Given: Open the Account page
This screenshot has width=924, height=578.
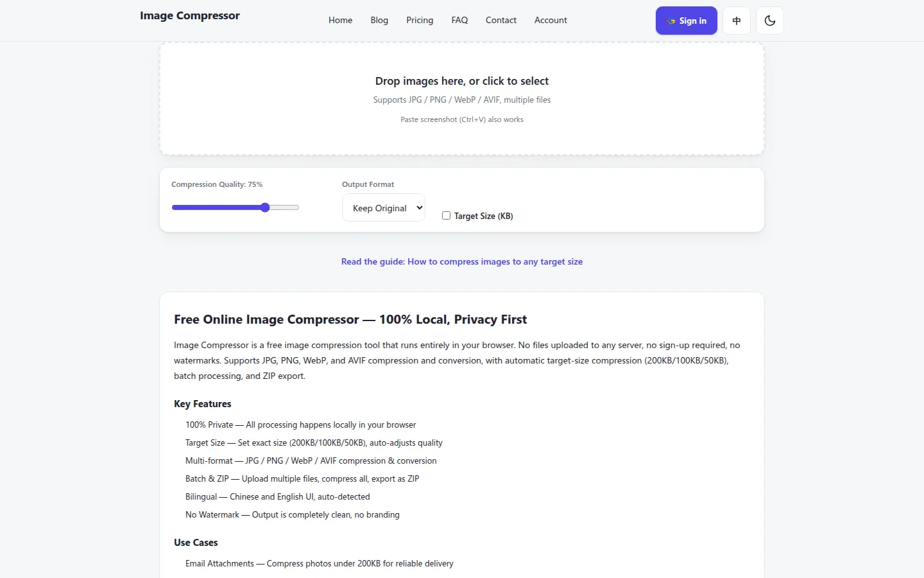Looking at the screenshot, I should (551, 20).
